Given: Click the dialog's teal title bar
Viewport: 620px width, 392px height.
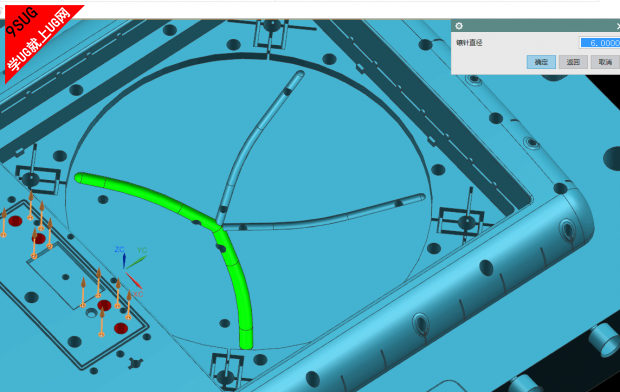Looking at the screenshot, I should [x=535, y=26].
